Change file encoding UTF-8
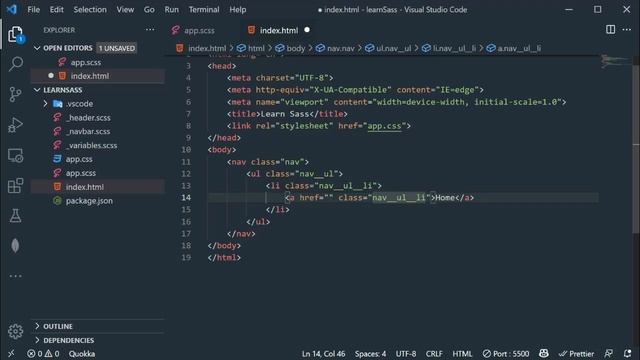 point(406,353)
